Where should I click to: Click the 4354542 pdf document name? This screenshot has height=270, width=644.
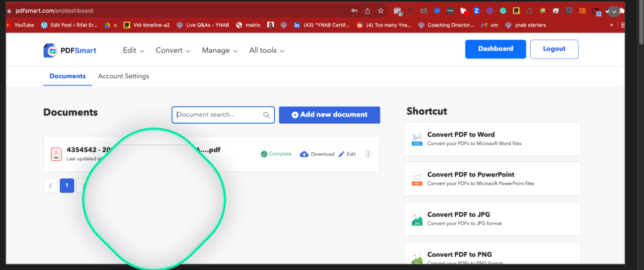coord(143,150)
